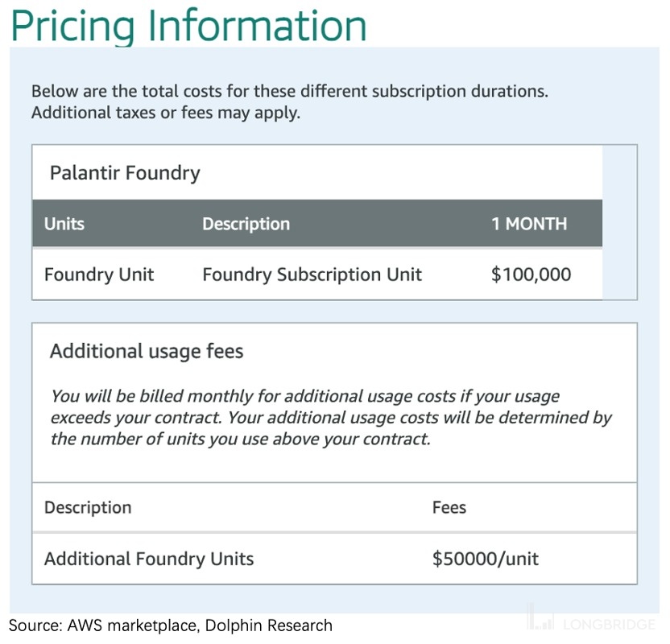Select the Additional Foundry Units row
The image size is (670, 644).
(x=334, y=559)
